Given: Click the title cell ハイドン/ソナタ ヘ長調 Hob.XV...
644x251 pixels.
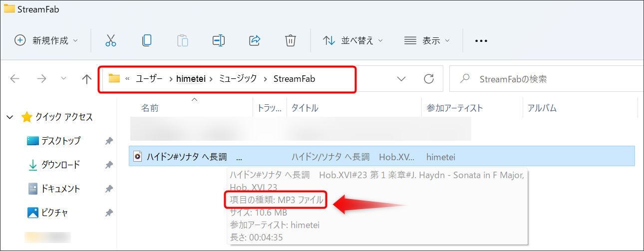Looking at the screenshot, I should click(353, 157).
